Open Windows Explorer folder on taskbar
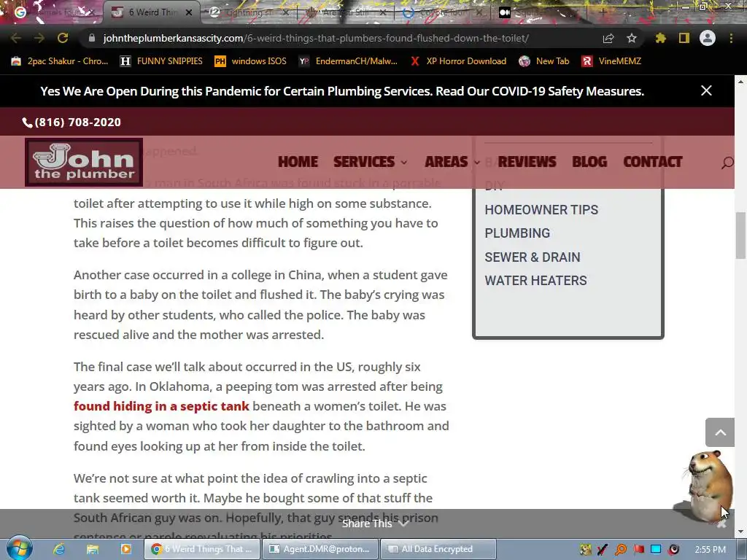Viewport: 747px width, 560px height. (x=93, y=549)
